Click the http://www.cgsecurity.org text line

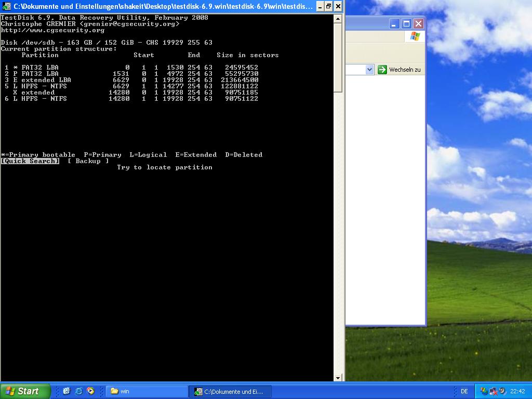tap(52, 30)
